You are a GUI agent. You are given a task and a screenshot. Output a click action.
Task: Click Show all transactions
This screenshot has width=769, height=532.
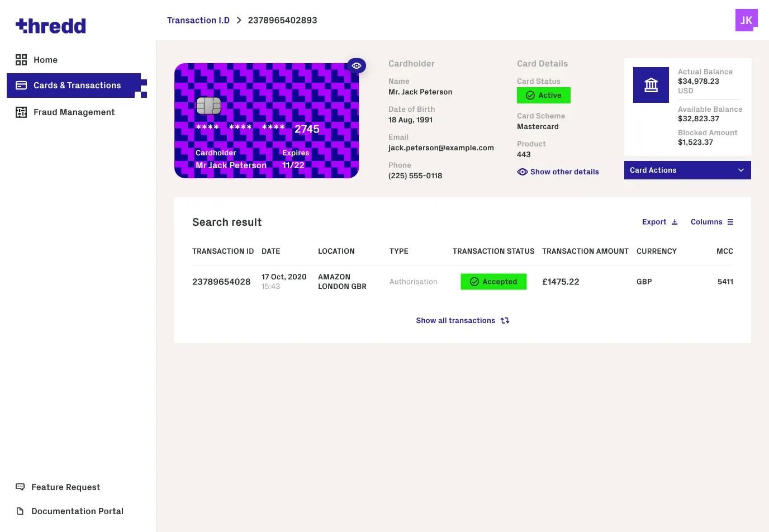455,320
